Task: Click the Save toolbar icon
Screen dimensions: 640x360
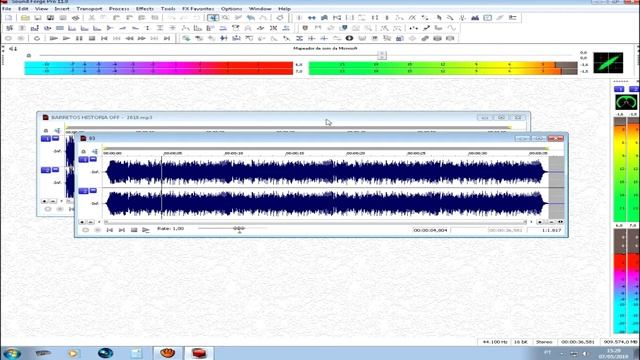Action: tap(38, 18)
